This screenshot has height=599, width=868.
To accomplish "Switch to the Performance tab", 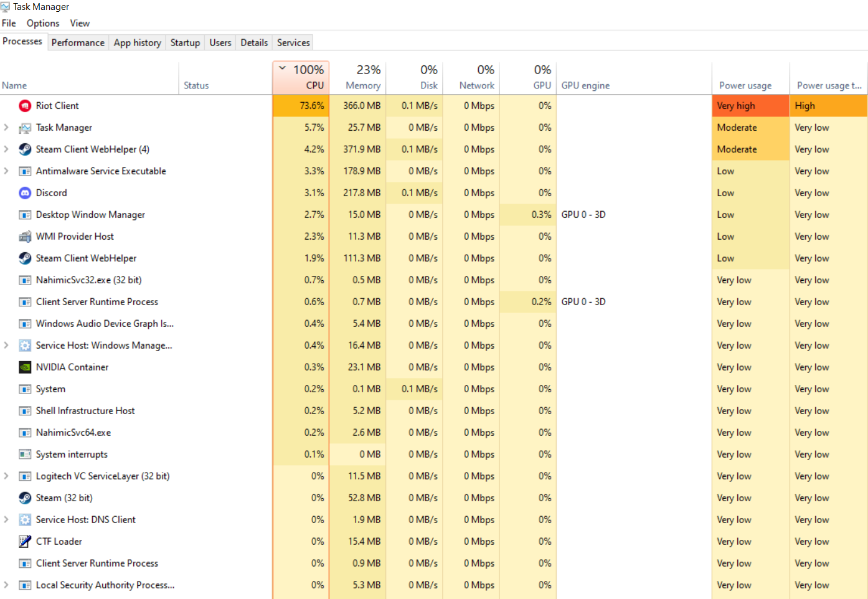I will click(x=78, y=43).
